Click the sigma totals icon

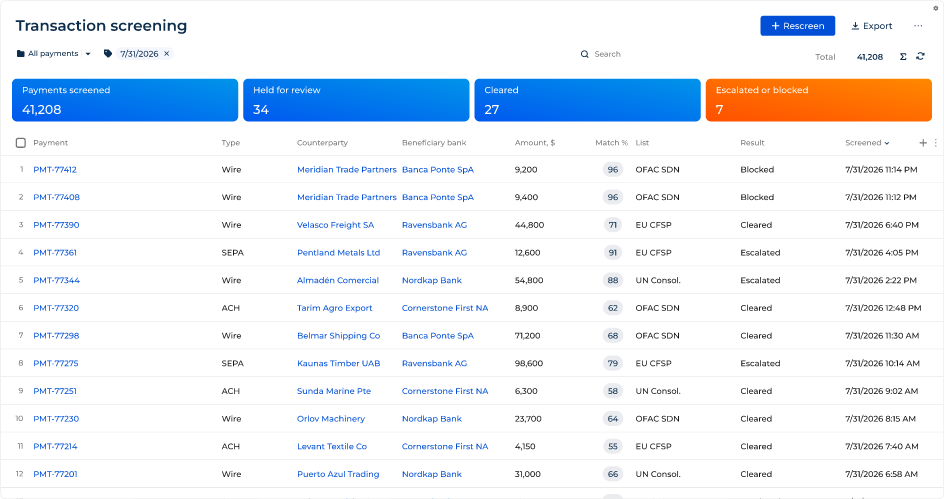(903, 57)
